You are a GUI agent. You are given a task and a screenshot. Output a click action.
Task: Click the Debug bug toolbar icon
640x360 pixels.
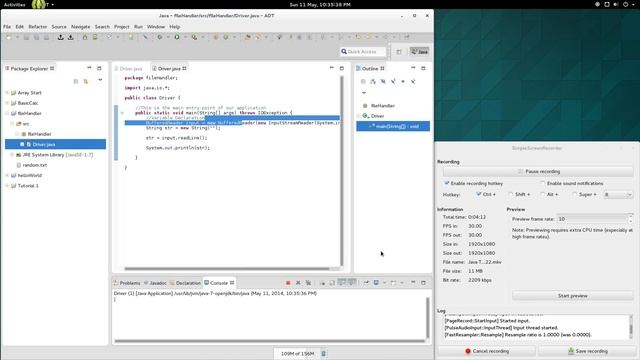(x=160, y=37)
